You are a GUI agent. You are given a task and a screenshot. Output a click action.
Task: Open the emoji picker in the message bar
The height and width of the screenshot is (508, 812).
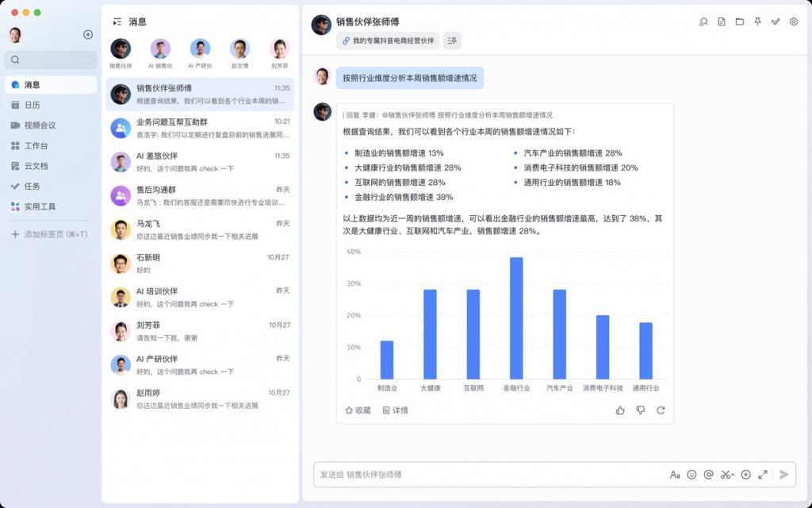(691, 474)
